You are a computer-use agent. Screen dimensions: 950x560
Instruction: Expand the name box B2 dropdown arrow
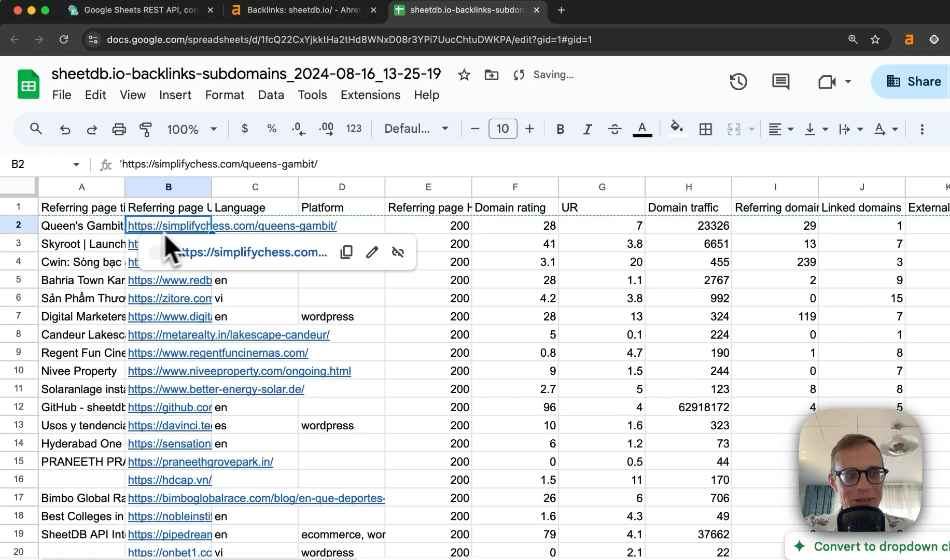click(76, 164)
